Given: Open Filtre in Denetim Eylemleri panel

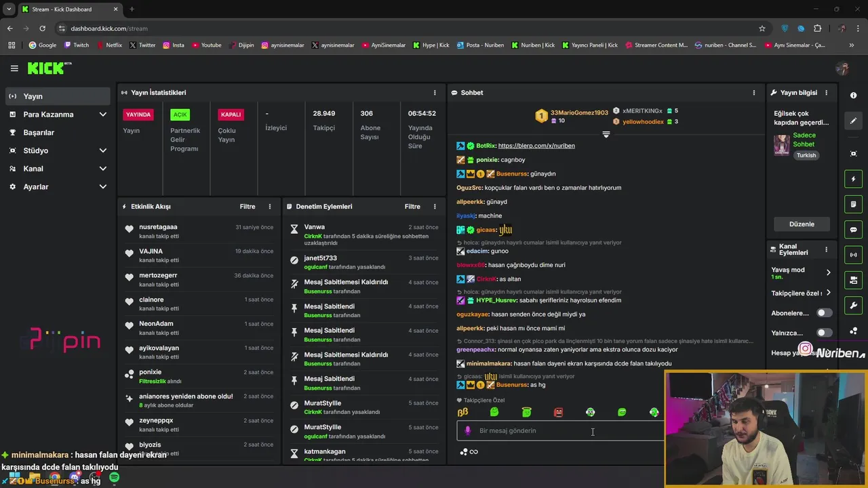Looking at the screenshot, I should [x=412, y=207].
